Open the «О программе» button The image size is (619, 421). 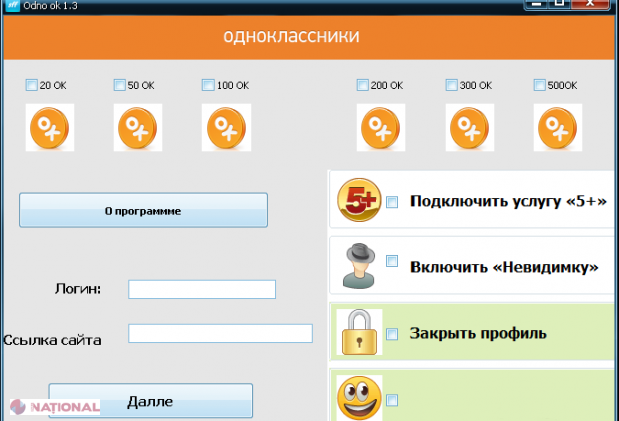[143, 211]
